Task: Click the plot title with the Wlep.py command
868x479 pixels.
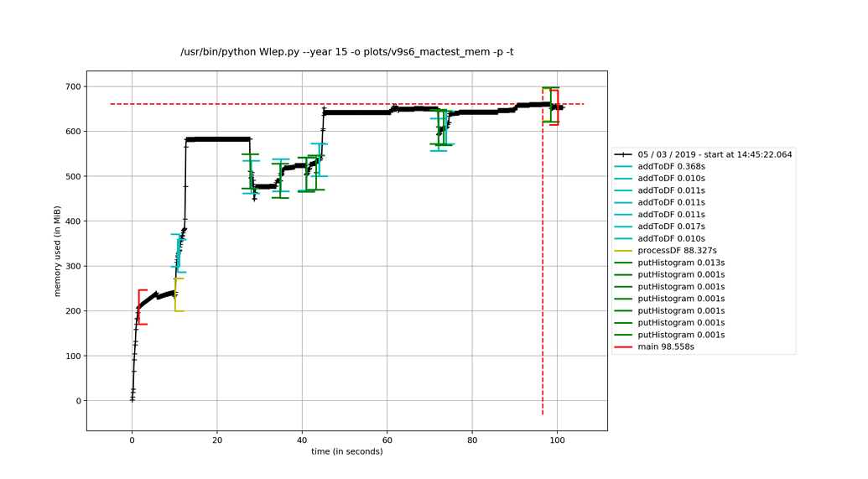Action: point(346,52)
